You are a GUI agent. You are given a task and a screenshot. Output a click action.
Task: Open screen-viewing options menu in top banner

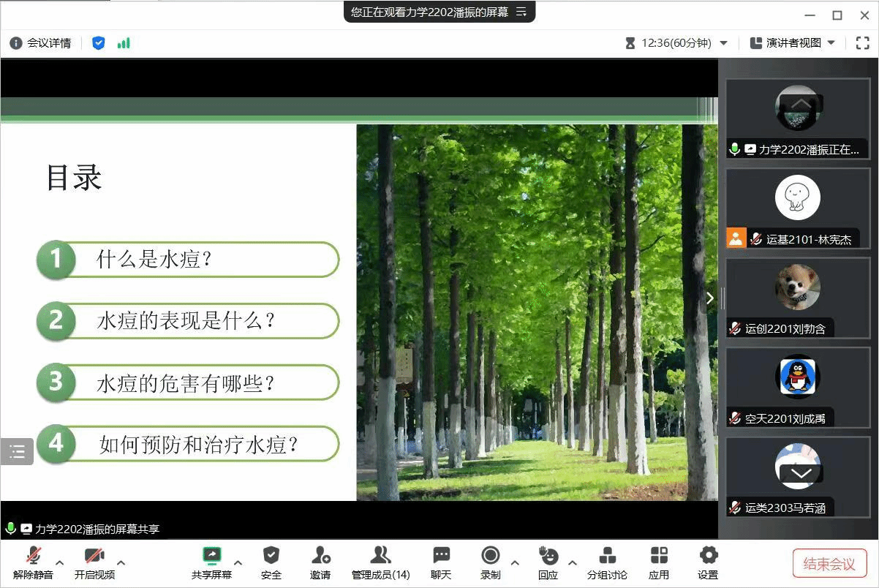coord(521,12)
